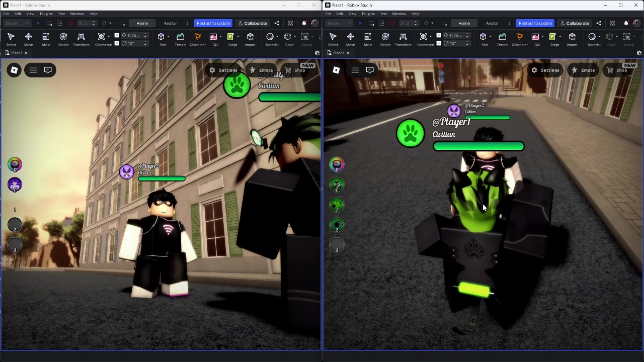The image size is (644, 362).
Task: Toggle move snapping checkbox in right Studio window
Action: (439, 36)
